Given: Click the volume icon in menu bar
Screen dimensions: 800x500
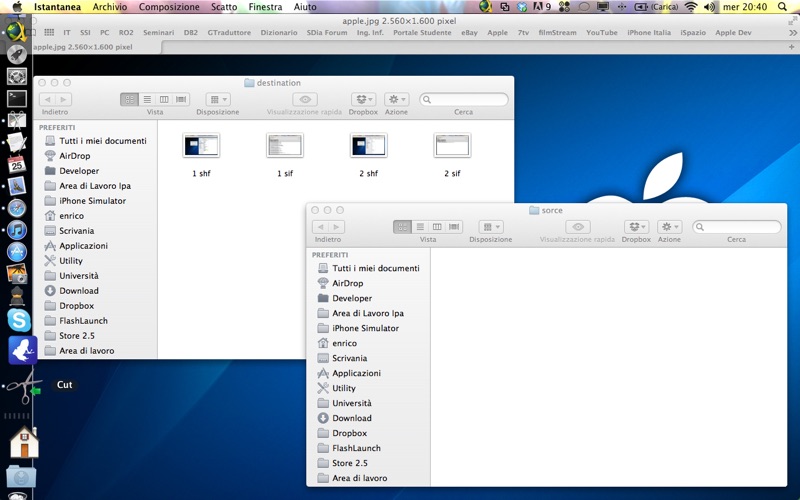Looking at the screenshot, I should (x=709, y=7).
